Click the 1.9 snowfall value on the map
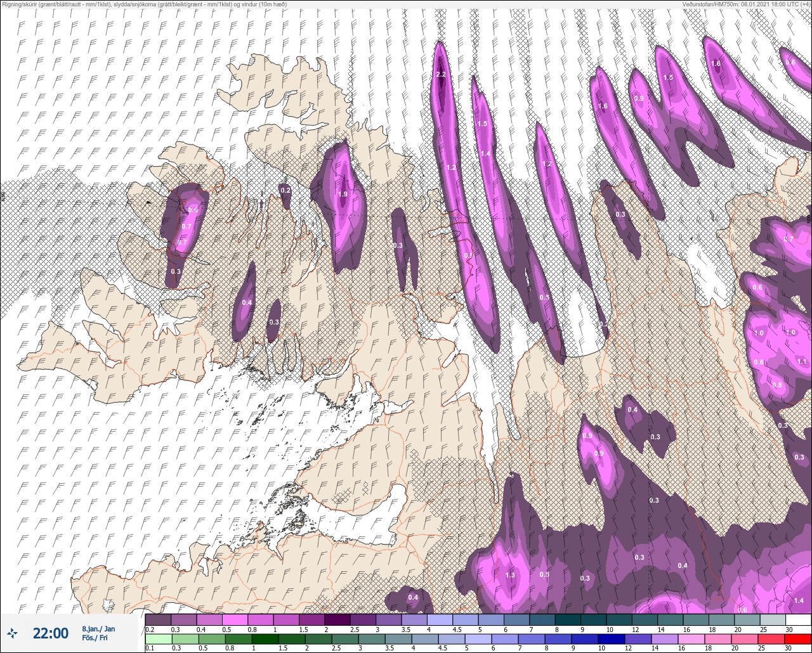The width and height of the screenshot is (812, 653). pyautogui.click(x=343, y=194)
